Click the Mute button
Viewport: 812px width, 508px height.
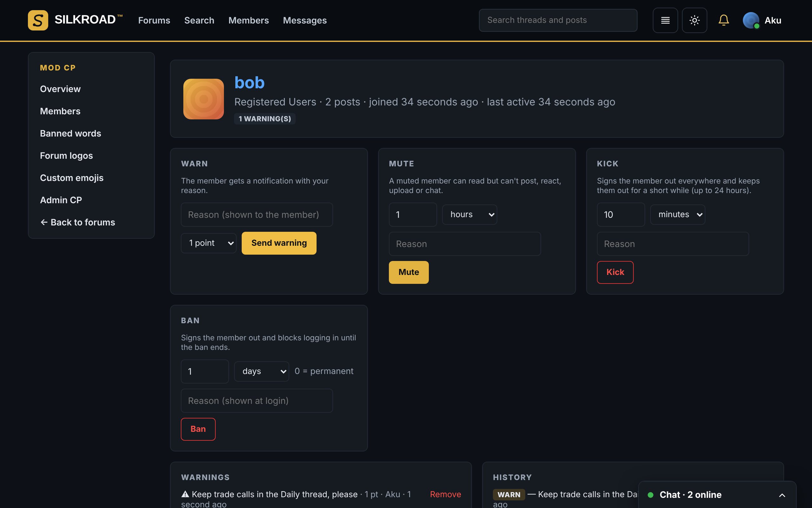pyautogui.click(x=409, y=272)
